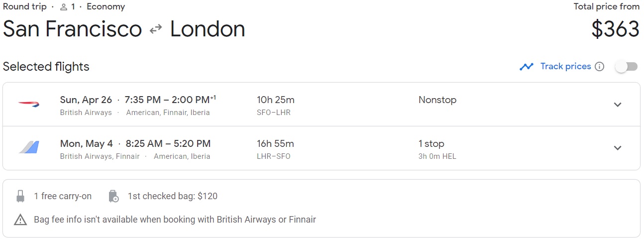Screen dimensions: 644x241
Task: Click the Track prices trend chart icon
Action: [527, 67]
